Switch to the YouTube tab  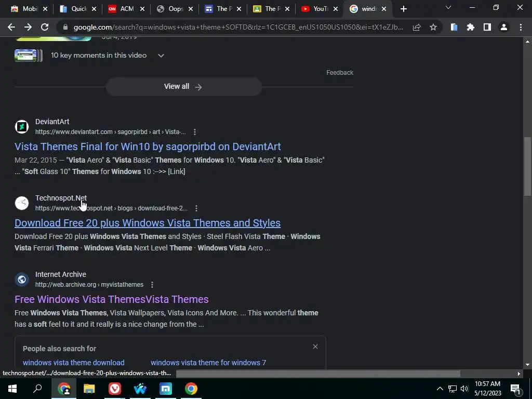pos(320,9)
